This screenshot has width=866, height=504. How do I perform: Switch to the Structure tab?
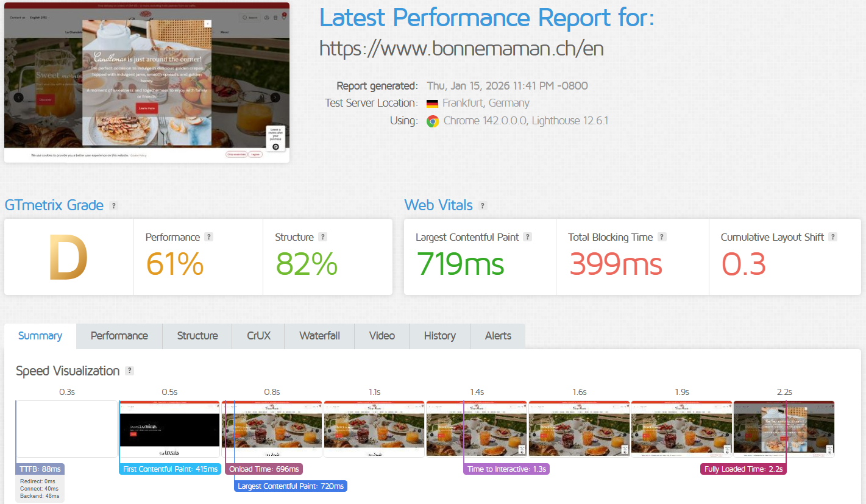(197, 336)
